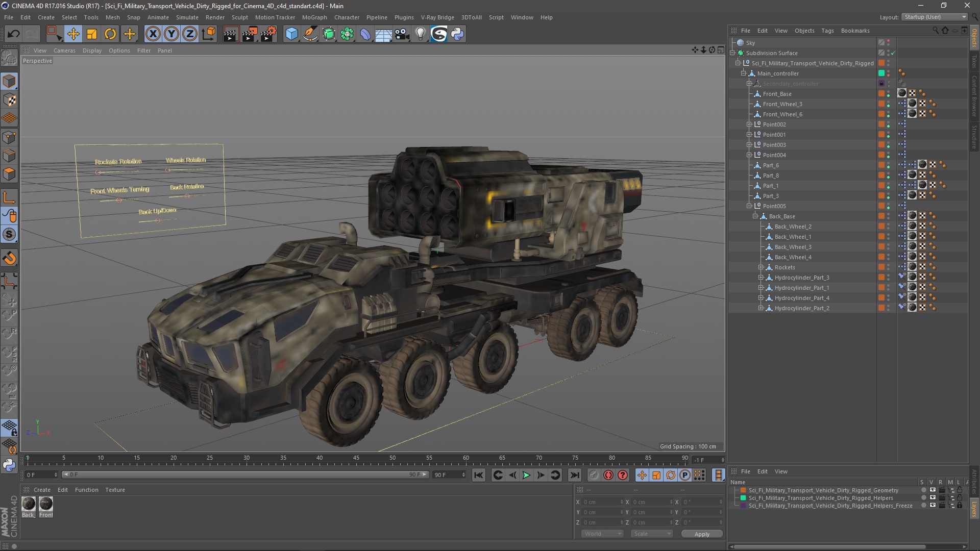Click orange layer color swatch of Geometry layer
The height and width of the screenshot is (551, 980).
(743, 490)
